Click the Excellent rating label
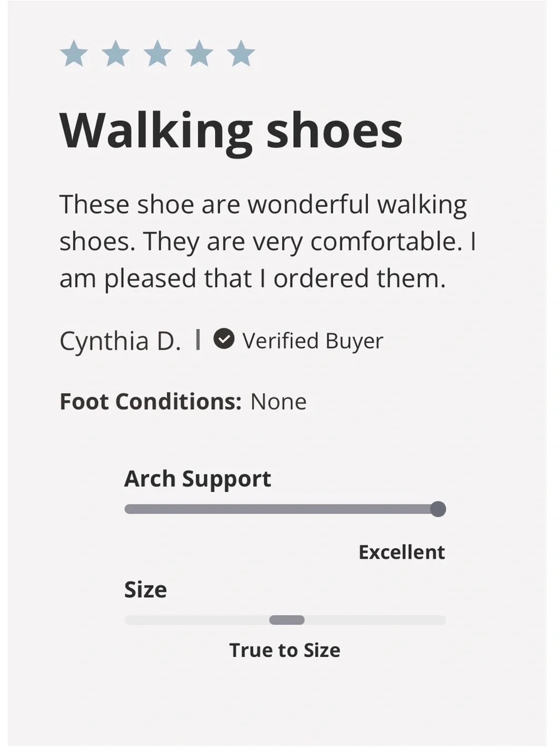This screenshot has width=560, height=747. [x=402, y=552]
